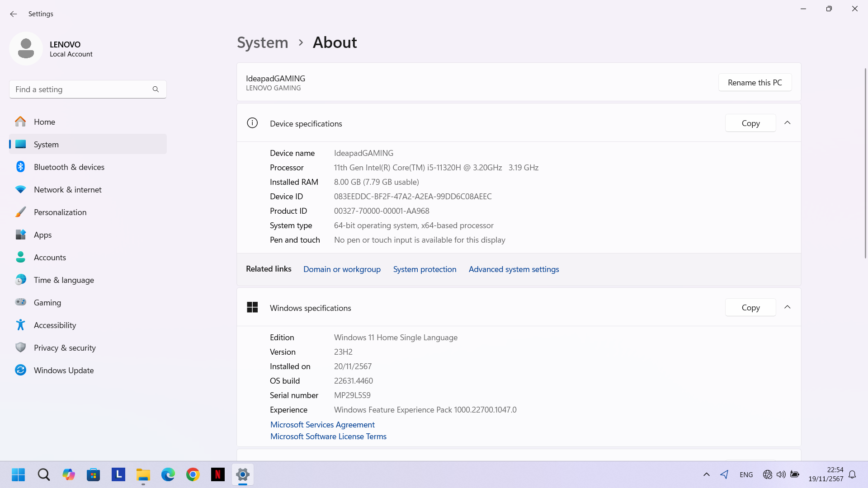Open the notification bell

[x=852, y=474]
